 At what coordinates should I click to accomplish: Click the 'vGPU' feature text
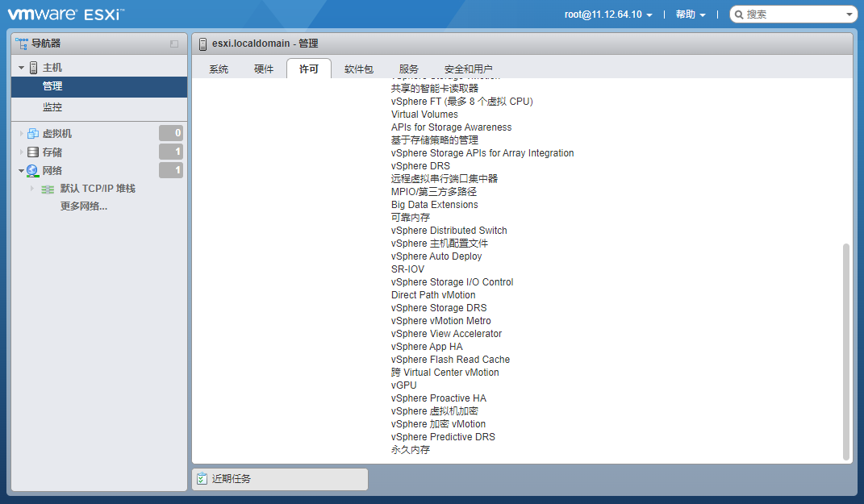[404, 385]
